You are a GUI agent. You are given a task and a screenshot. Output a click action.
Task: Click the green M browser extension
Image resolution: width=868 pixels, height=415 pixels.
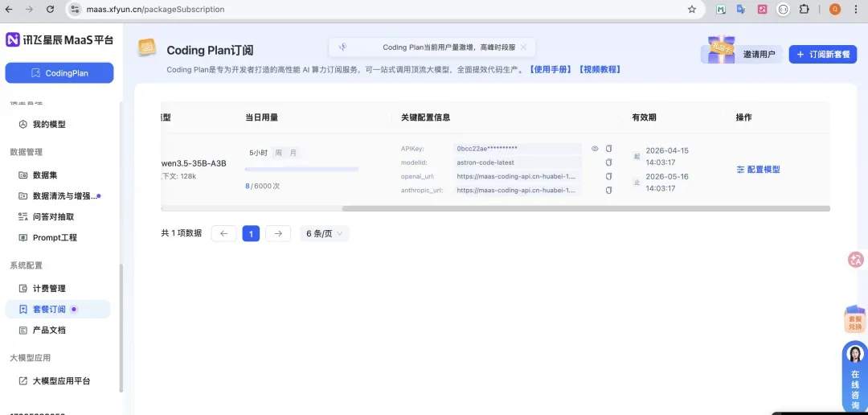(721, 10)
